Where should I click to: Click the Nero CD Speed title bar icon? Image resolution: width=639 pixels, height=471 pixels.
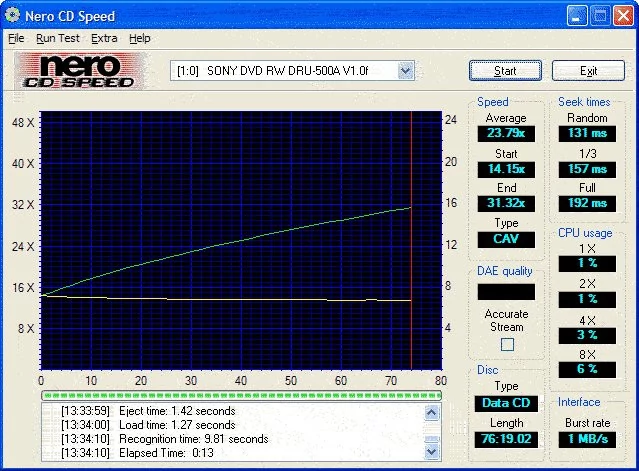click(x=12, y=15)
